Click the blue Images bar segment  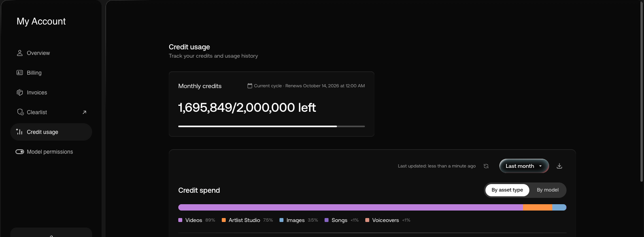[559, 207]
